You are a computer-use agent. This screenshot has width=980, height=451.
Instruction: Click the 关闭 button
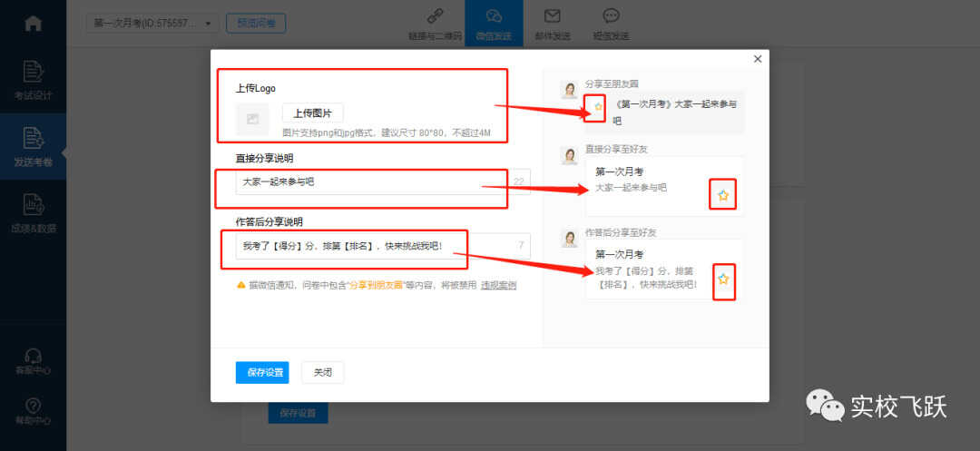(x=322, y=373)
